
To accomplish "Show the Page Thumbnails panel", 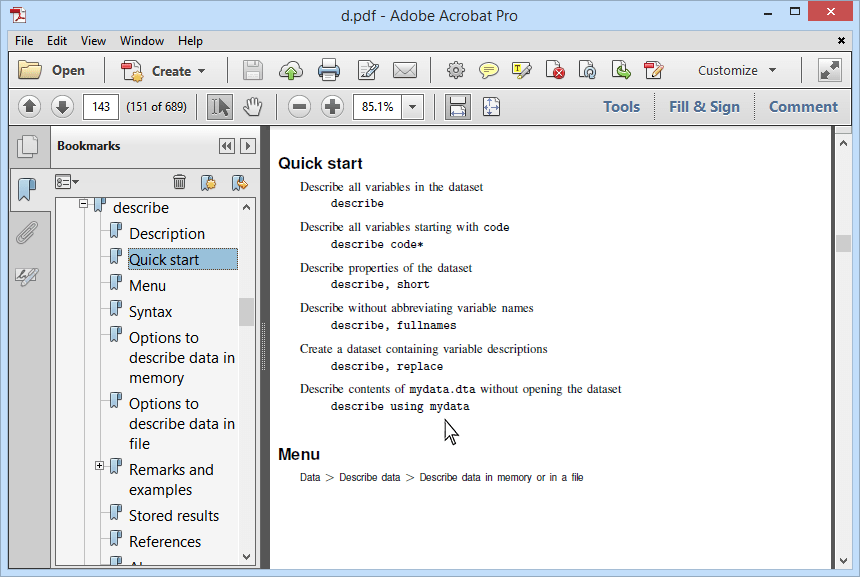I will click(x=27, y=146).
